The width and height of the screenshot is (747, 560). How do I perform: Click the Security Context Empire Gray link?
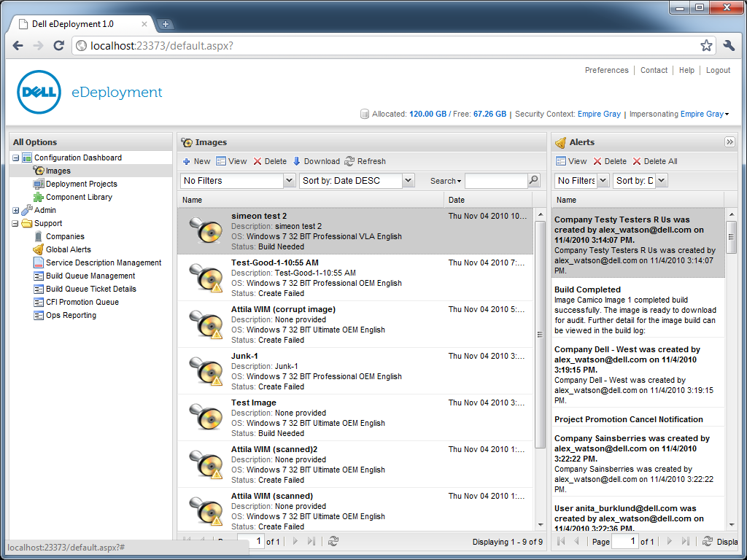pyautogui.click(x=599, y=114)
